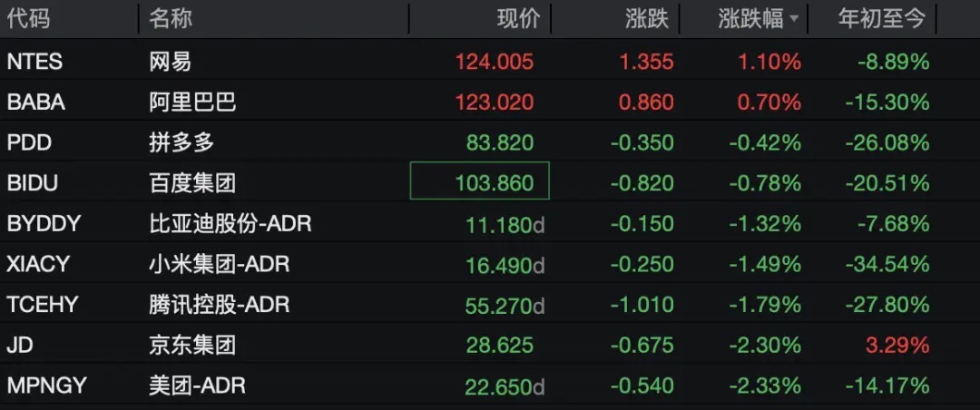Select the MPNGY ticker code
Viewport: 980px width, 410px height.
point(46,386)
